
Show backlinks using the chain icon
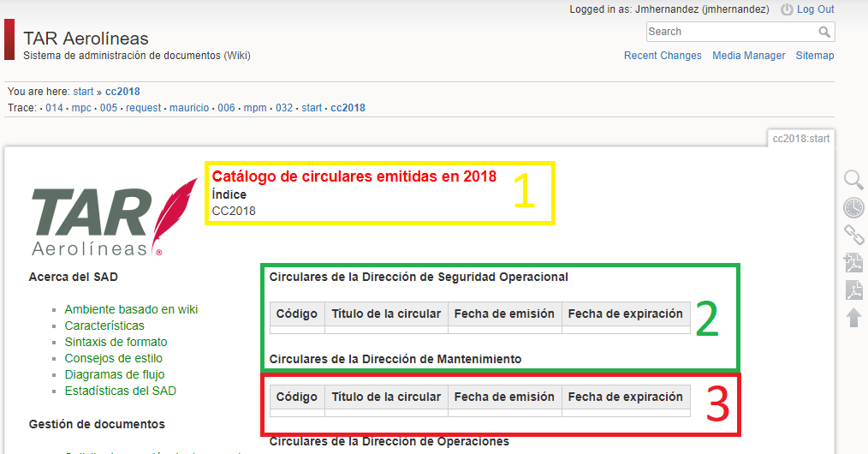tap(853, 235)
